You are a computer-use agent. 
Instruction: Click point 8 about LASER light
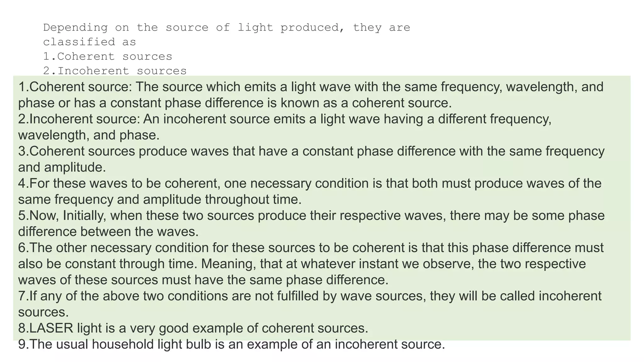point(193,328)
